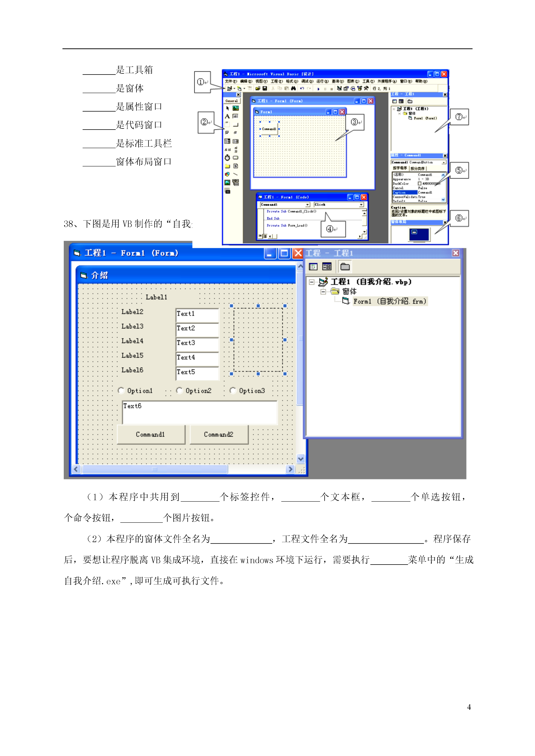The height and width of the screenshot is (756, 535).
Task: Click inside the Text1 text box
Action: [197, 315]
